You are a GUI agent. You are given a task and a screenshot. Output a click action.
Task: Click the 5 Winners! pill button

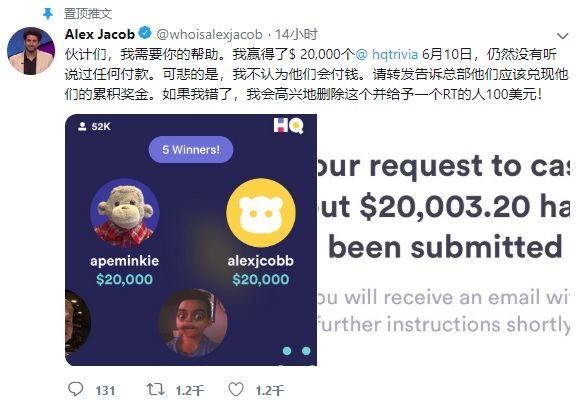pos(191,150)
